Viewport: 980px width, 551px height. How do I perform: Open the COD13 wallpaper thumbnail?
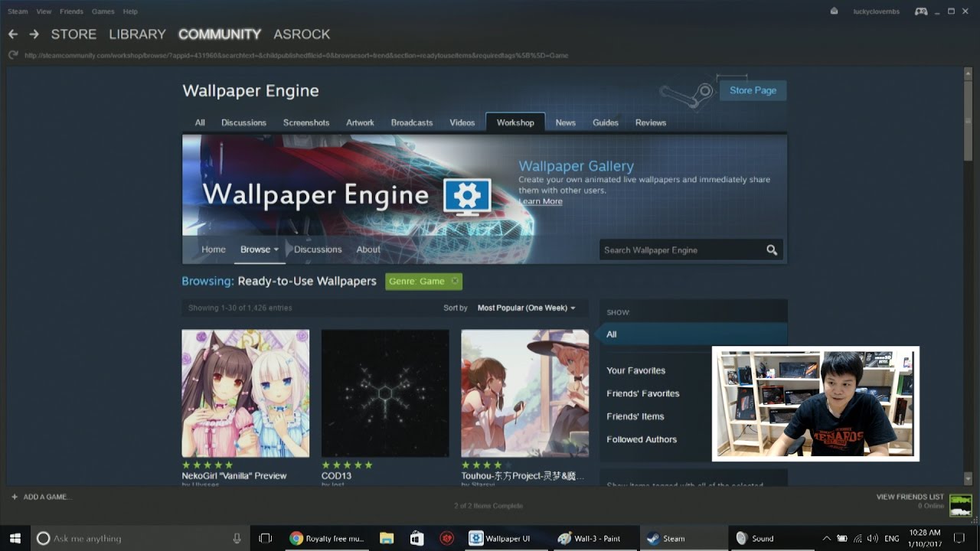(x=385, y=393)
